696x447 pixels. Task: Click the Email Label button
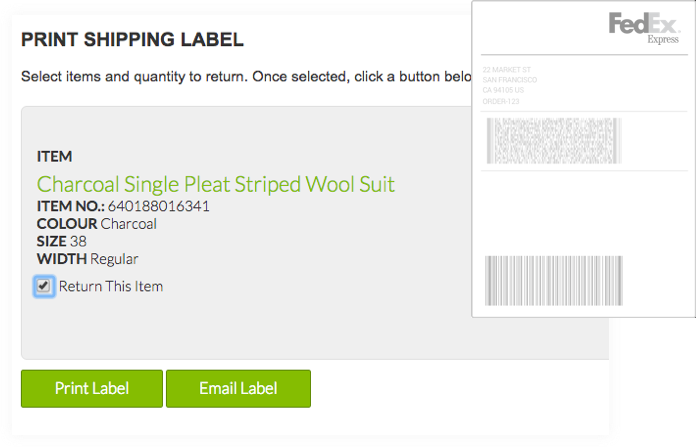click(x=238, y=388)
